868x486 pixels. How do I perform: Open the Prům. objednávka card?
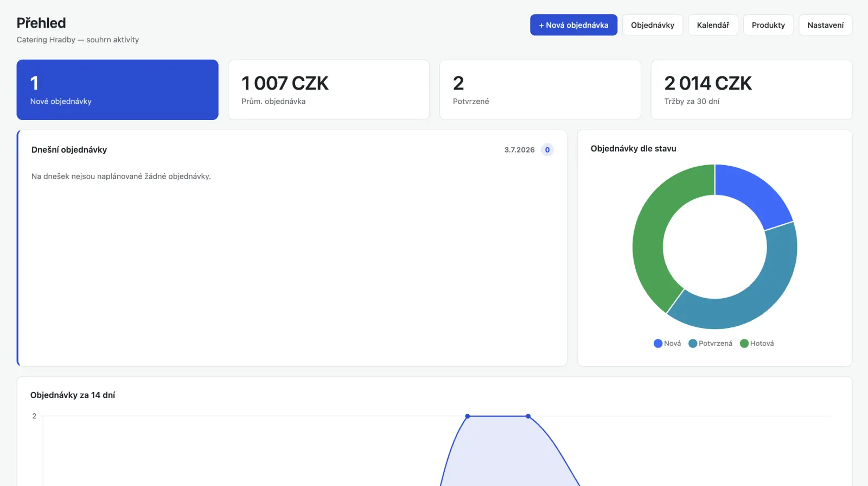click(x=329, y=90)
